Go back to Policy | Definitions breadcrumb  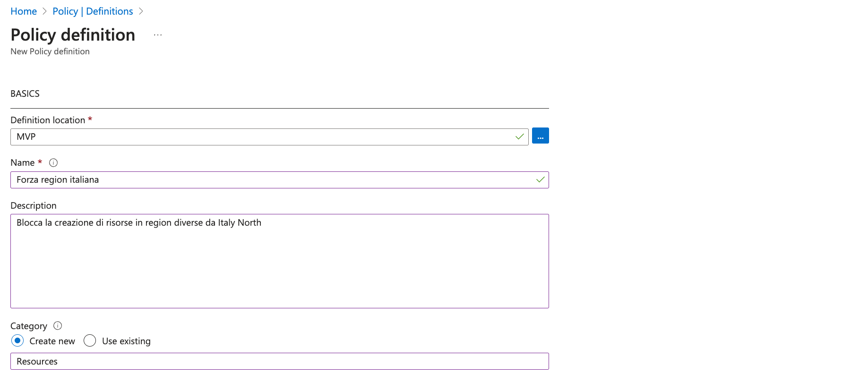pos(93,11)
